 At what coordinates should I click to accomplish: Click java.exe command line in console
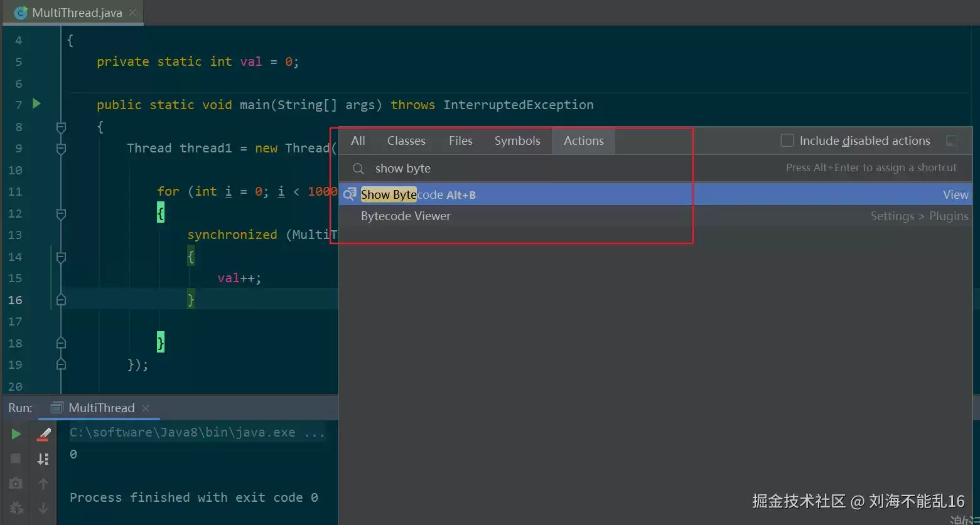tap(197, 432)
